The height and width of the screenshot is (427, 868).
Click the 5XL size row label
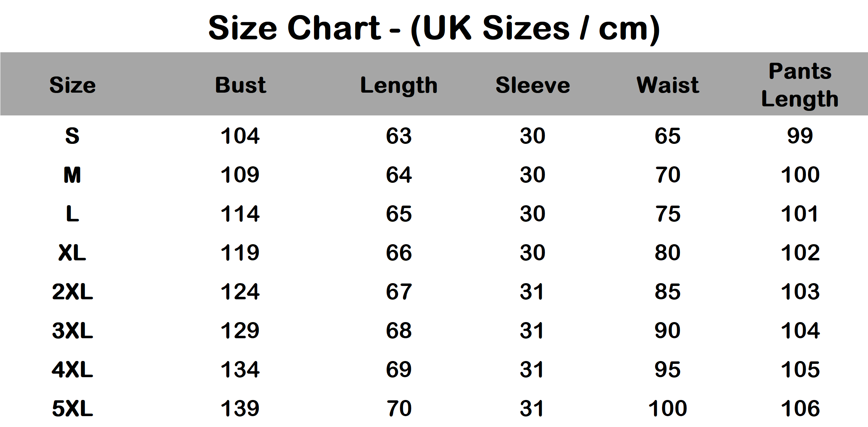click(73, 408)
